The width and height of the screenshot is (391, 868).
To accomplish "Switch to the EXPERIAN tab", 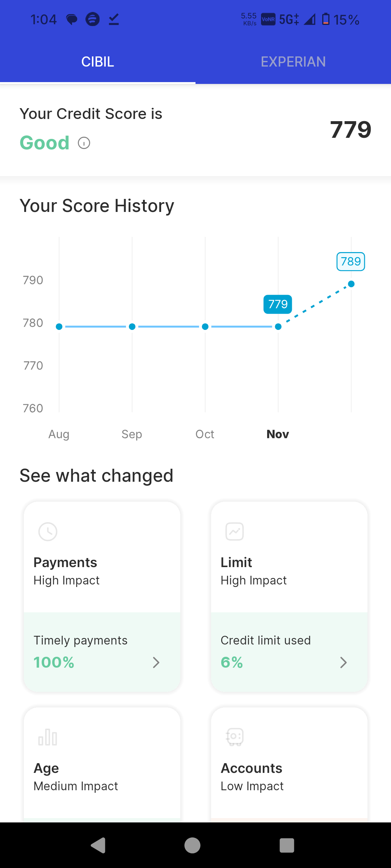I will pyautogui.click(x=293, y=62).
